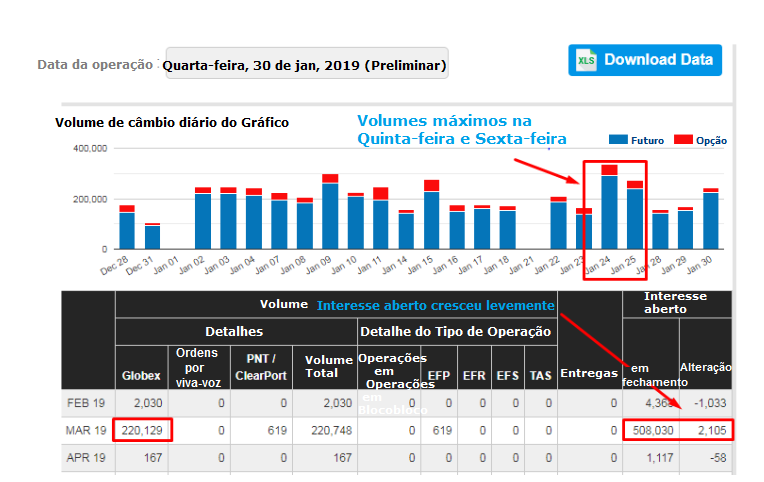Select the MAR 19 row label
The height and width of the screenshot is (482, 764).
coord(88,430)
